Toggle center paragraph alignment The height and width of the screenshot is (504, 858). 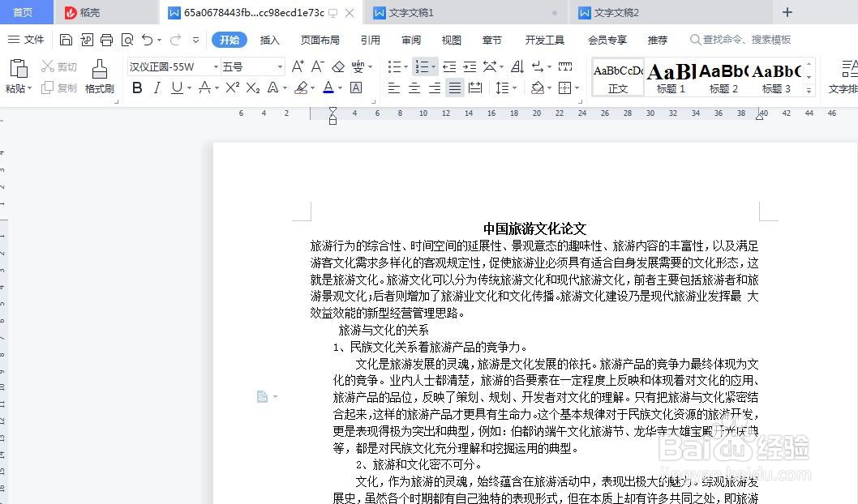413,88
